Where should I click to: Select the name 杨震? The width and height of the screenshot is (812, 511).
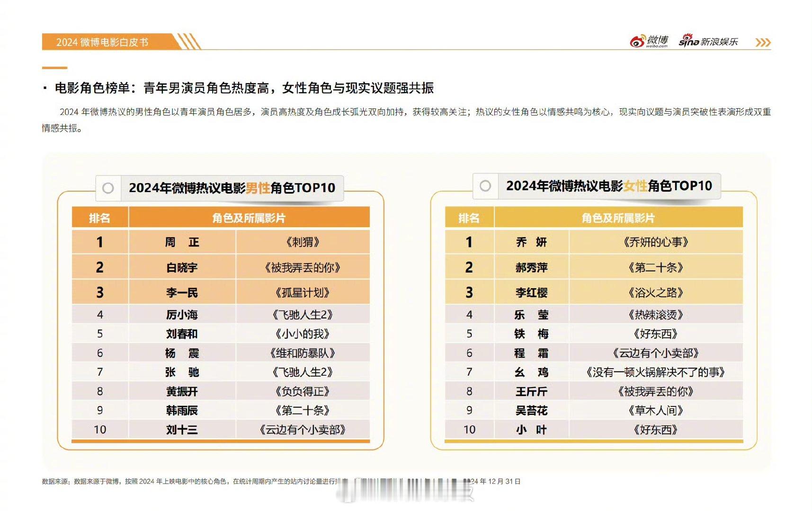[x=182, y=353]
